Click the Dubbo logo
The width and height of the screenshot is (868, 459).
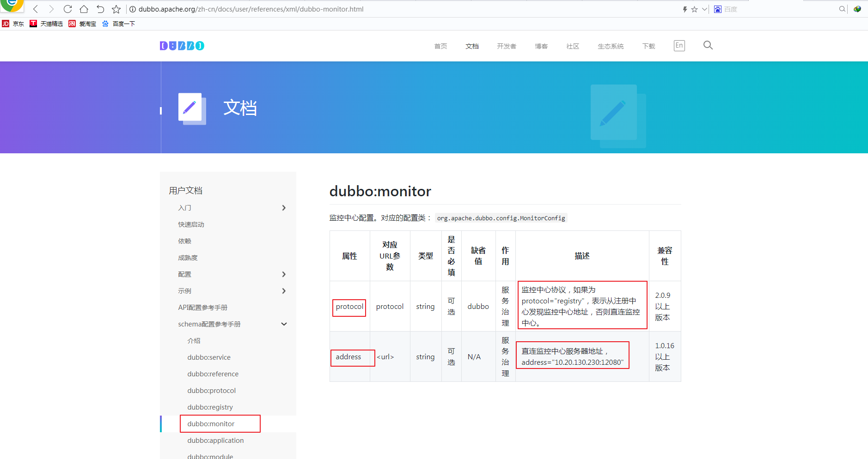(x=182, y=45)
